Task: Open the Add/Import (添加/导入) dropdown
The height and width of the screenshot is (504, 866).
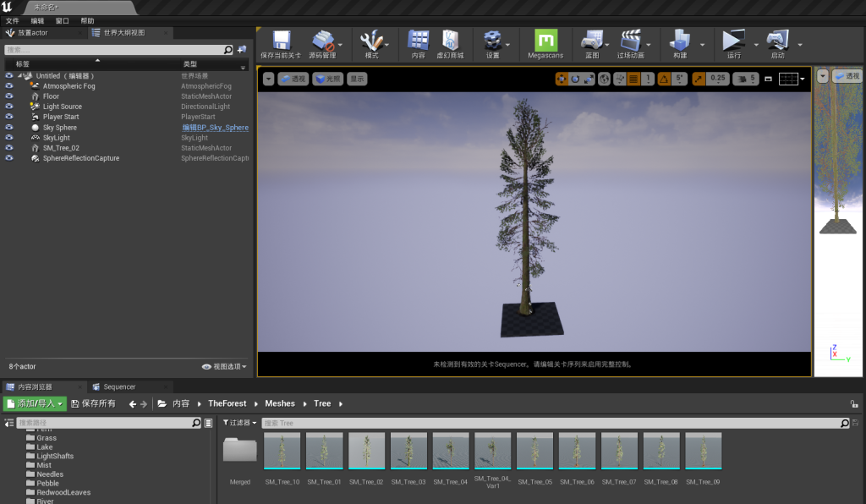Action: [35, 403]
